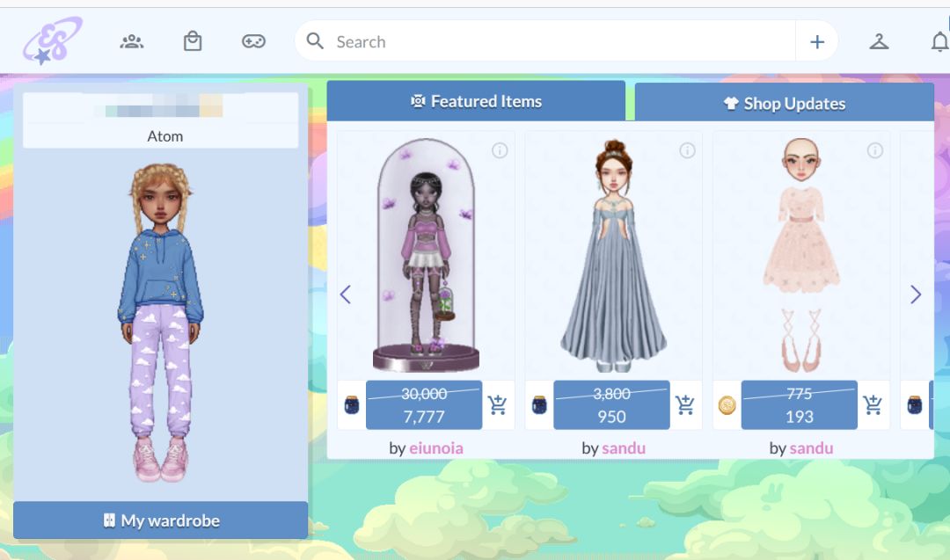Open the site logo home link
The image size is (950, 560).
pyautogui.click(x=53, y=41)
